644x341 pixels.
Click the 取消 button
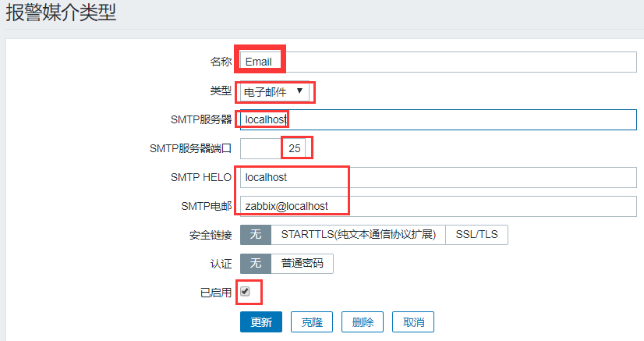click(412, 321)
